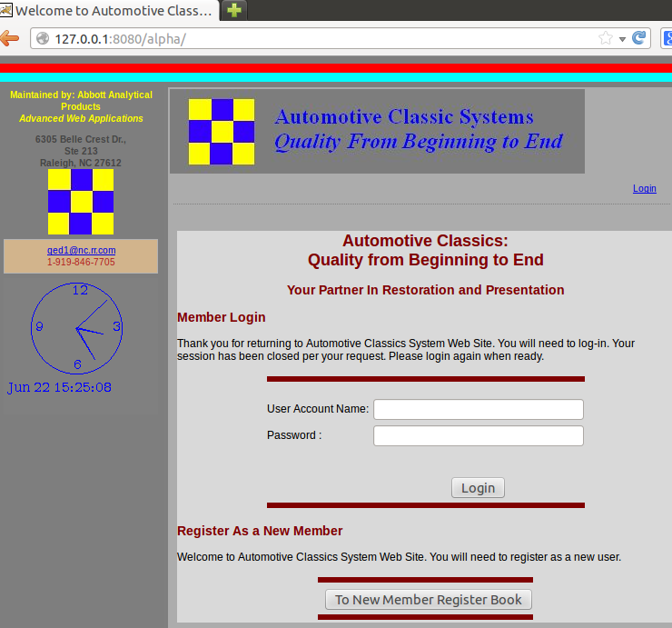Click the Login link at top right
The height and width of the screenshot is (628, 672).
pyautogui.click(x=644, y=189)
